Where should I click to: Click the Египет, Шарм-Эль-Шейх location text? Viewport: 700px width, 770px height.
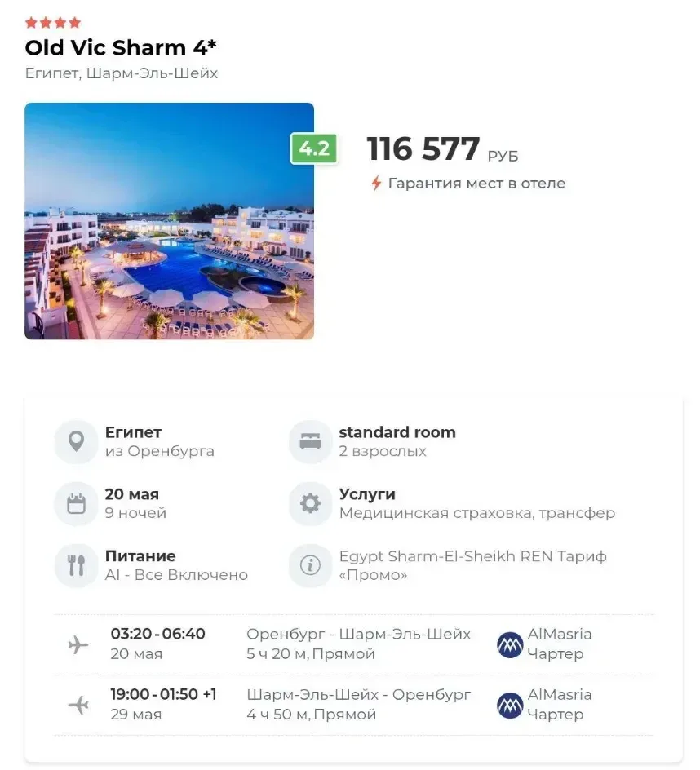[x=122, y=73]
